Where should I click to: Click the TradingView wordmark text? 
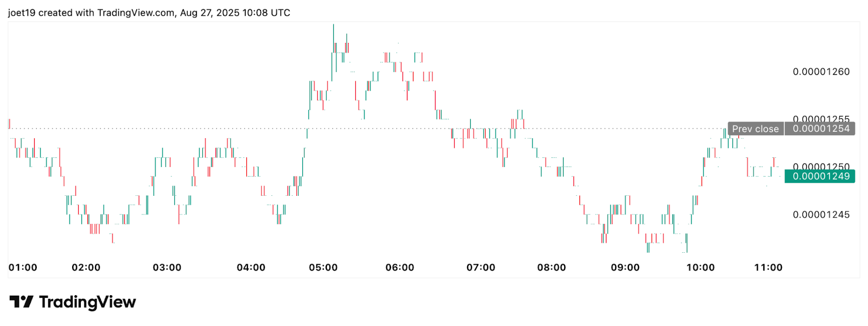pyautogui.click(x=87, y=302)
